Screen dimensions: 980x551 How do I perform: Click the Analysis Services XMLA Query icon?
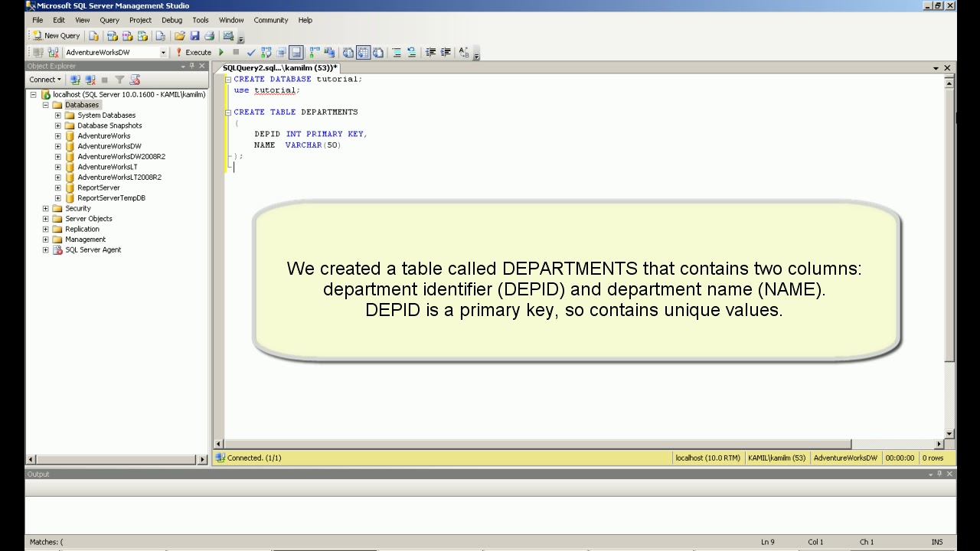click(x=142, y=36)
